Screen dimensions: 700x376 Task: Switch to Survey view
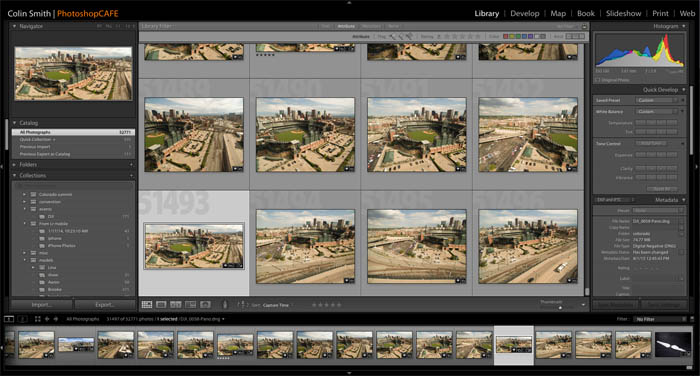click(x=191, y=305)
